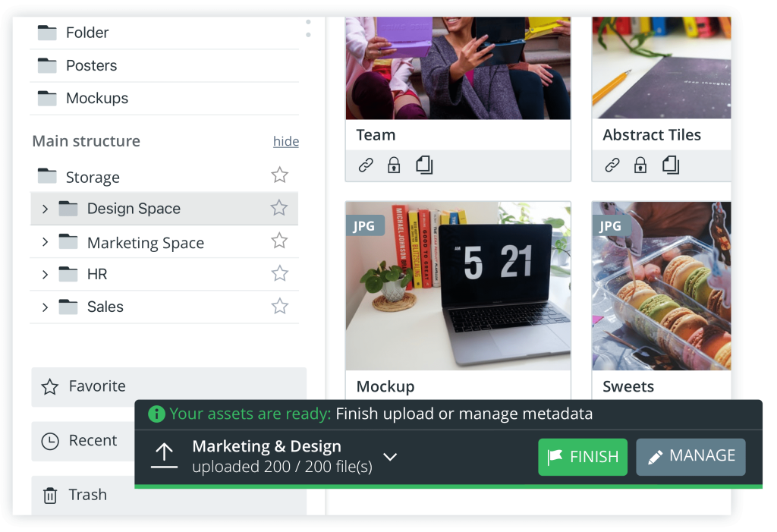The width and height of the screenshot is (777, 532).
Task: Open the Mockup laptop image thumbnail
Action: pyautogui.click(x=458, y=286)
